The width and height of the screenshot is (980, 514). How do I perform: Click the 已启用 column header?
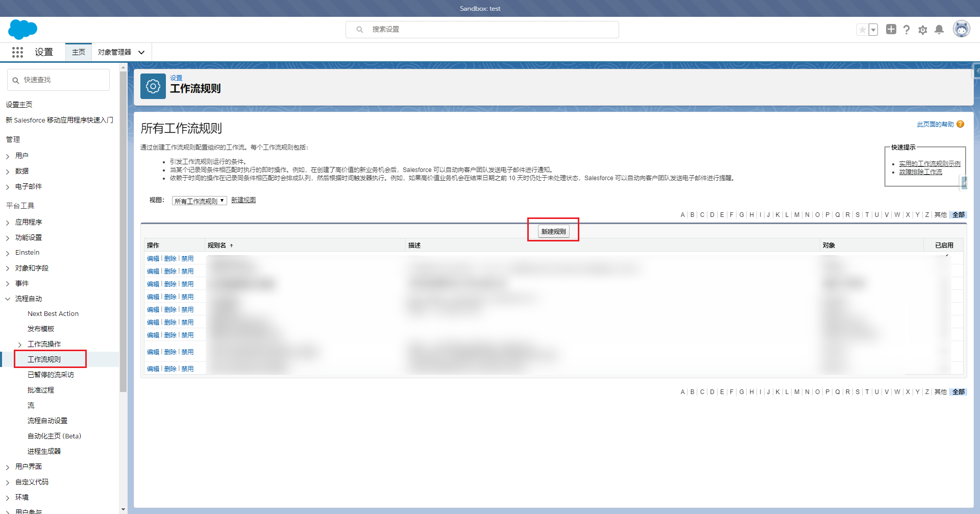[x=944, y=246]
